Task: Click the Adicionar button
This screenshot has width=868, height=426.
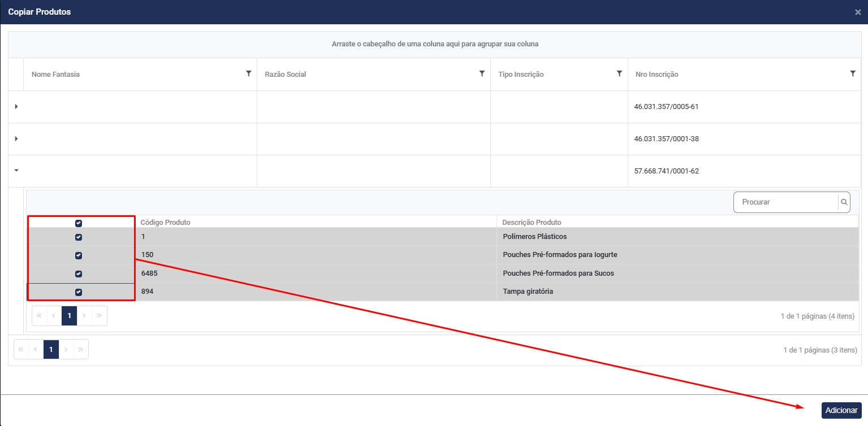Action: point(841,410)
